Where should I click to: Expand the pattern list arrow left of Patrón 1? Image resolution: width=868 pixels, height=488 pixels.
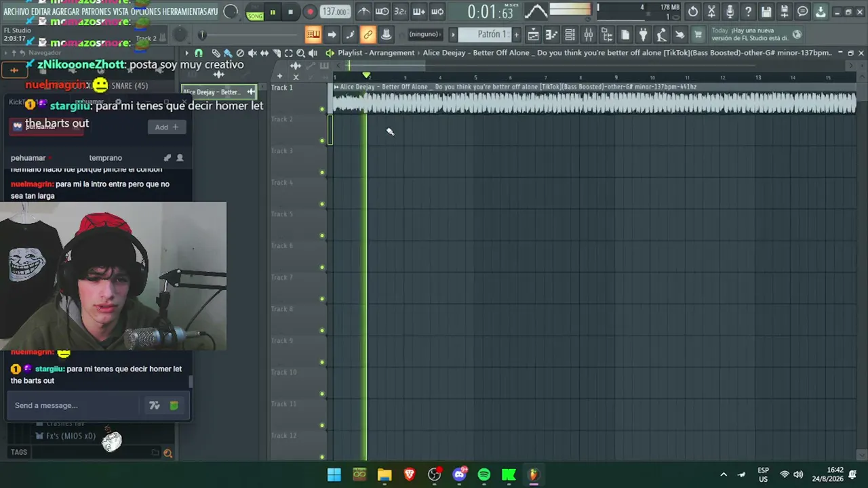coord(453,35)
